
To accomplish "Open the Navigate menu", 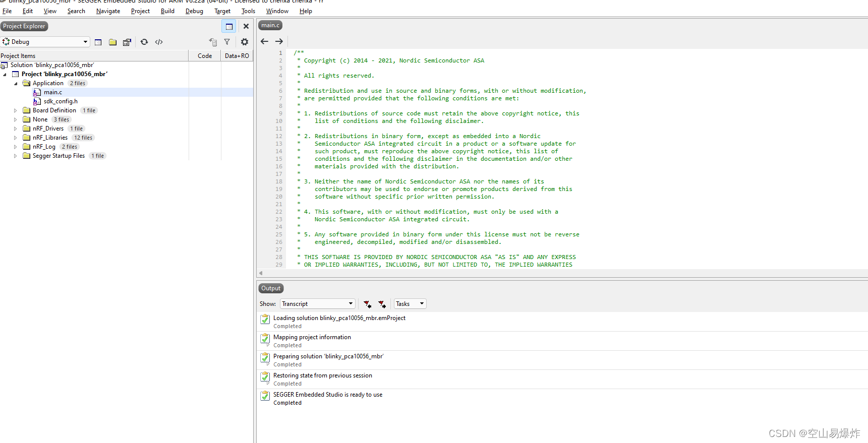I will [108, 11].
